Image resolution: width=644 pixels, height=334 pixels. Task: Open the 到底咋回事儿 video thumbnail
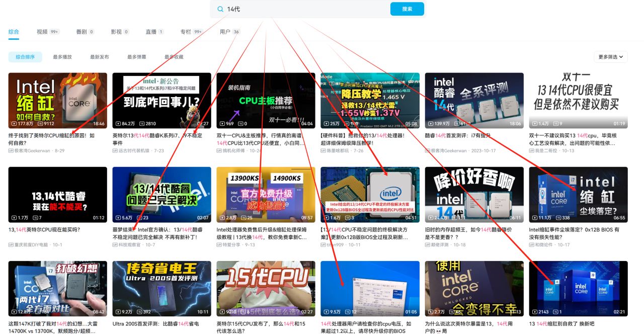(x=162, y=101)
